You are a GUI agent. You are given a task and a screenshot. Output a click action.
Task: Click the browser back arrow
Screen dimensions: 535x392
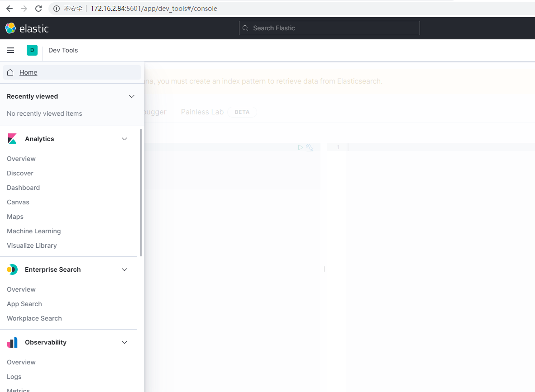click(10, 9)
